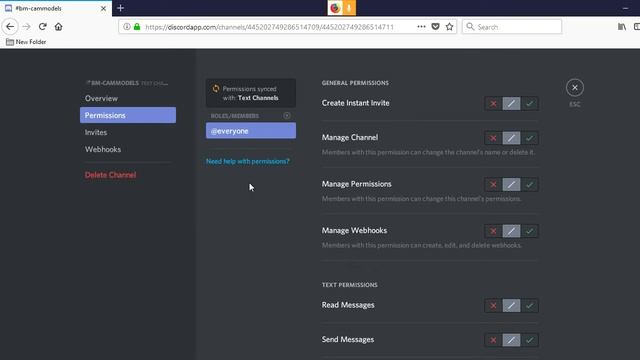Allow Send Messages permission
Screen dimensions: 640x360
[x=529, y=340]
